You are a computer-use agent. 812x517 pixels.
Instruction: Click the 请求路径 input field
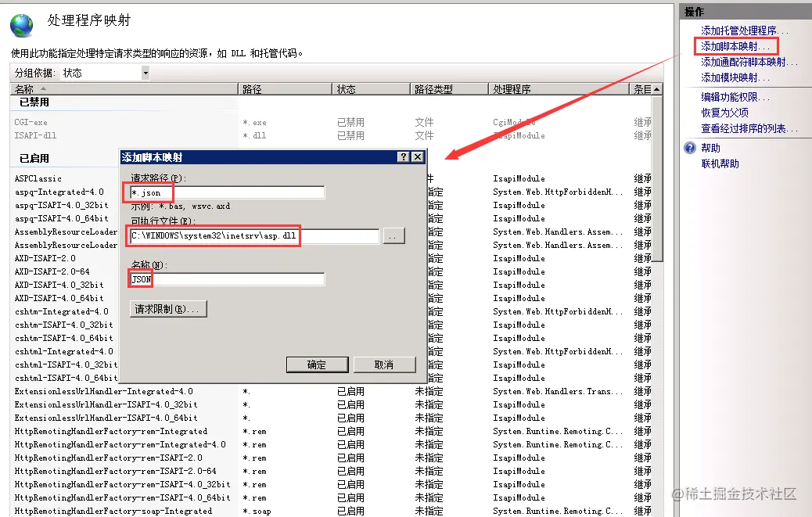point(227,192)
